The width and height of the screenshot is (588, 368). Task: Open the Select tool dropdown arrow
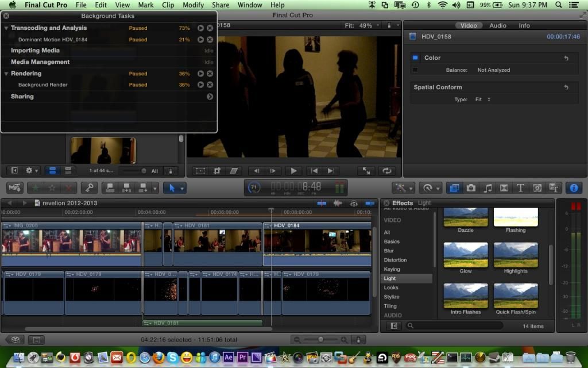pos(182,188)
